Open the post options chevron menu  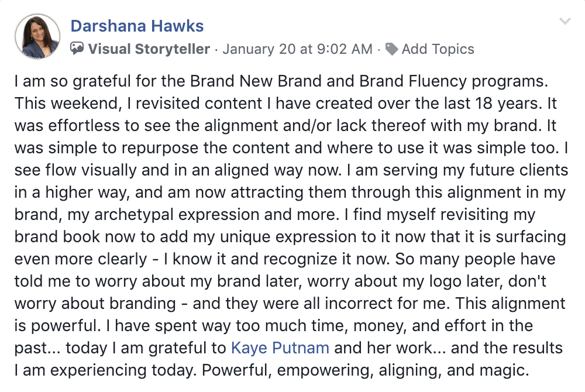tap(565, 21)
